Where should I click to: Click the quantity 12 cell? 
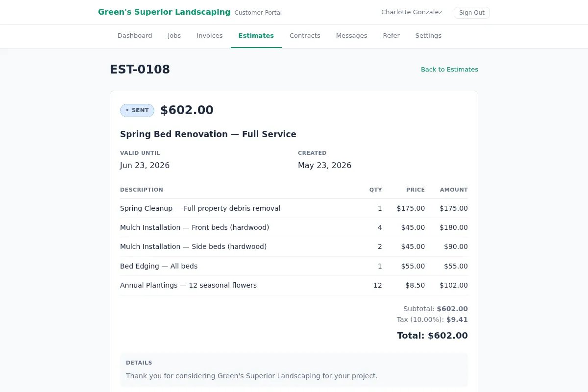377,285
